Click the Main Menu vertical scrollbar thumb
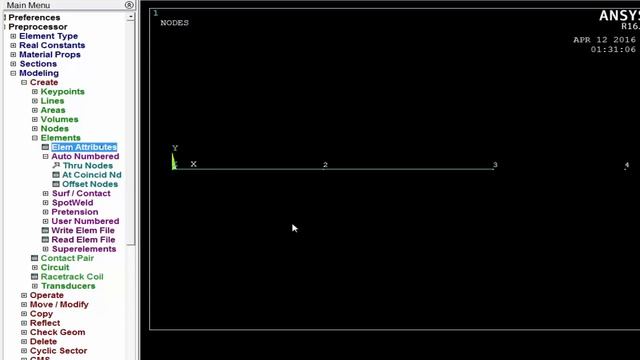The width and height of the screenshot is (640, 360). 131,133
